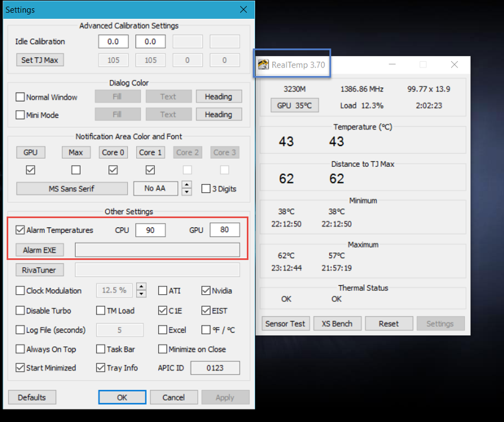Uncheck Start Minimized

tap(20, 368)
